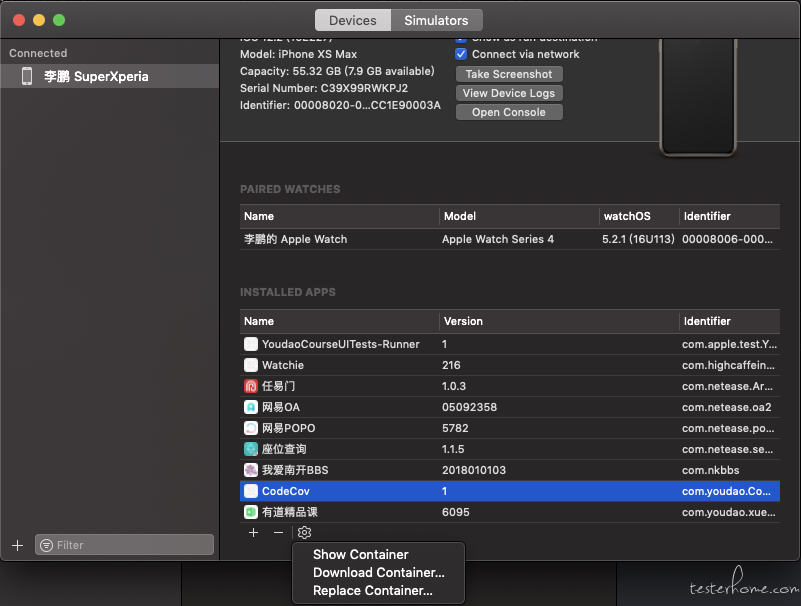This screenshot has height=606, width=801.
Task: Click the Name column header in Installed Apps
Action: pyautogui.click(x=339, y=321)
